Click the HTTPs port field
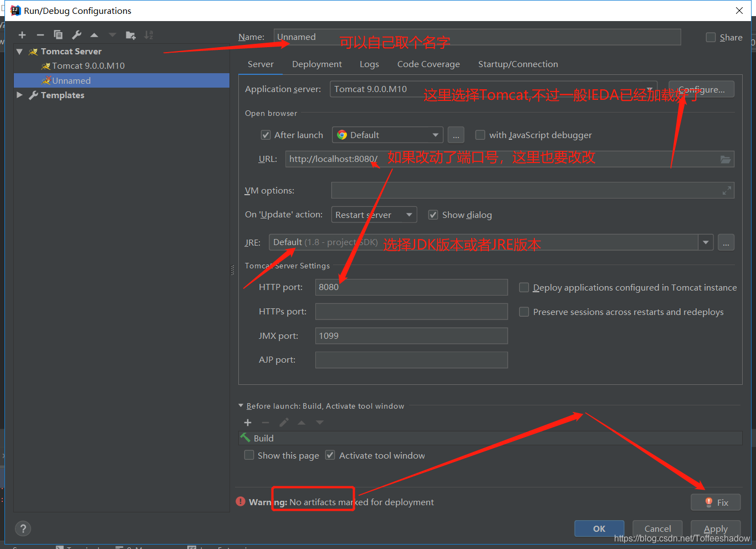This screenshot has width=756, height=549. (x=411, y=312)
